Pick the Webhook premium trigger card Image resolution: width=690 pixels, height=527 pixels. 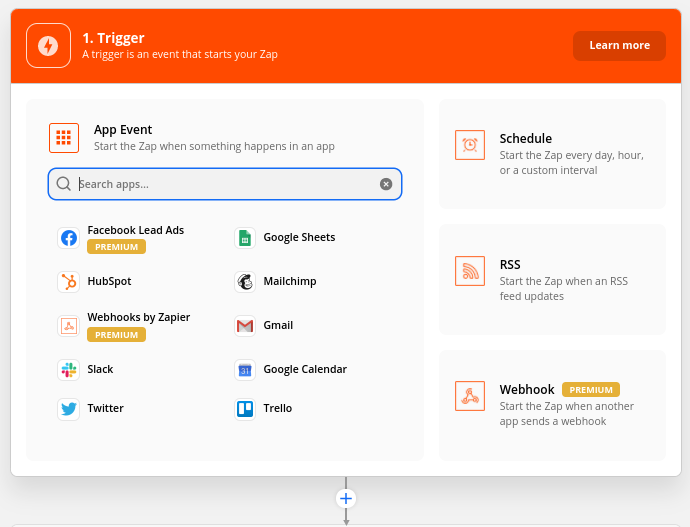click(552, 405)
